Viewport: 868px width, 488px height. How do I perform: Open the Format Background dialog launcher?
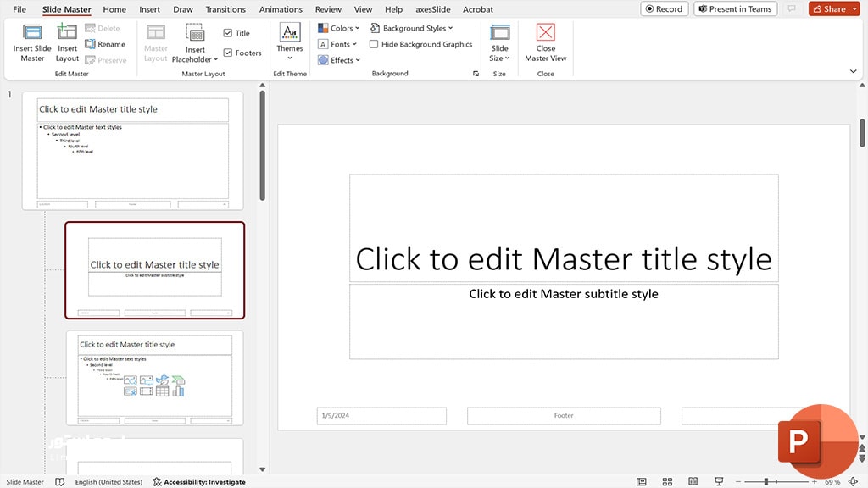pos(476,74)
